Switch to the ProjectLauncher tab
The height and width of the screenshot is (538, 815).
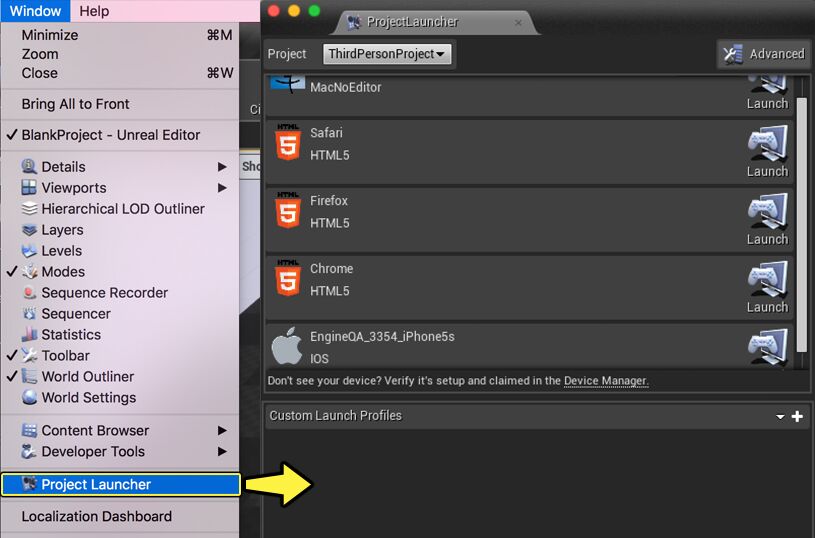pos(434,22)
